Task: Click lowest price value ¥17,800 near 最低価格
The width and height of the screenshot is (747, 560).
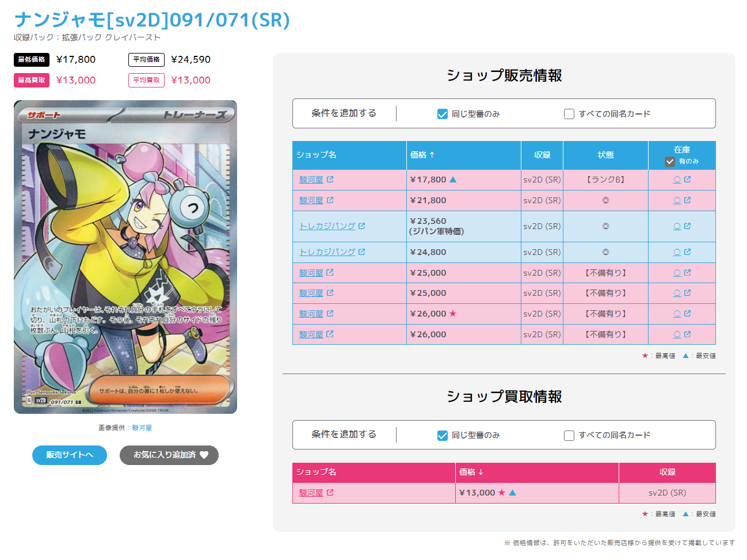Action: pos(76,59)
